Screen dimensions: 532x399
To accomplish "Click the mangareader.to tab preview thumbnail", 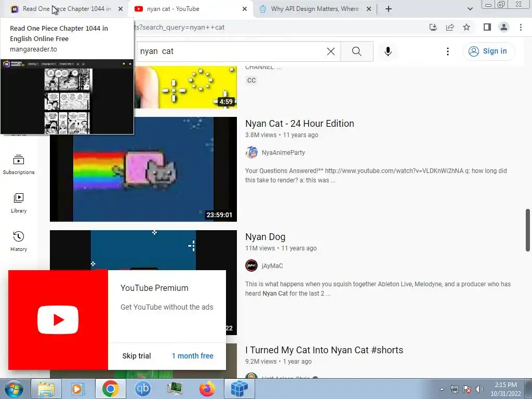I will pos(67,97).
